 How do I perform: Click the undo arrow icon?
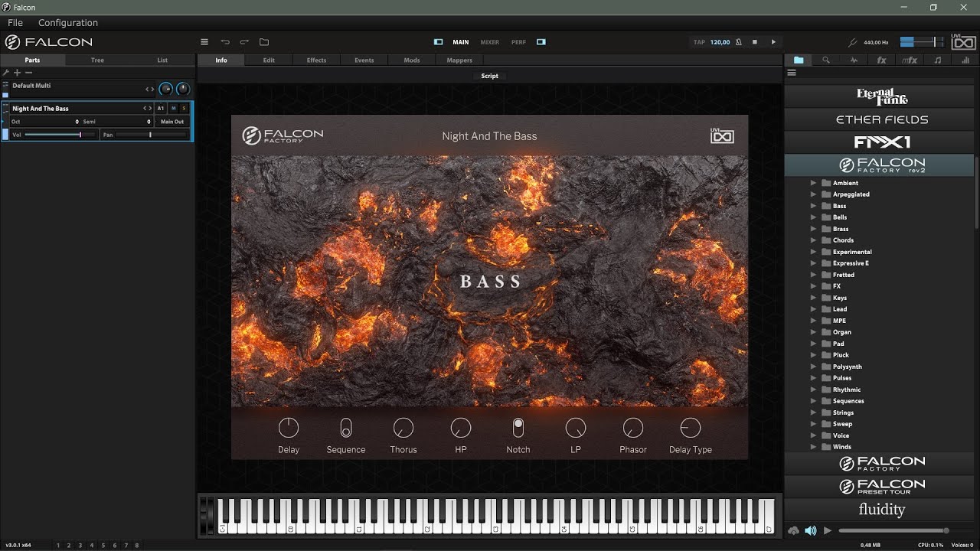[x=225, y=42]
